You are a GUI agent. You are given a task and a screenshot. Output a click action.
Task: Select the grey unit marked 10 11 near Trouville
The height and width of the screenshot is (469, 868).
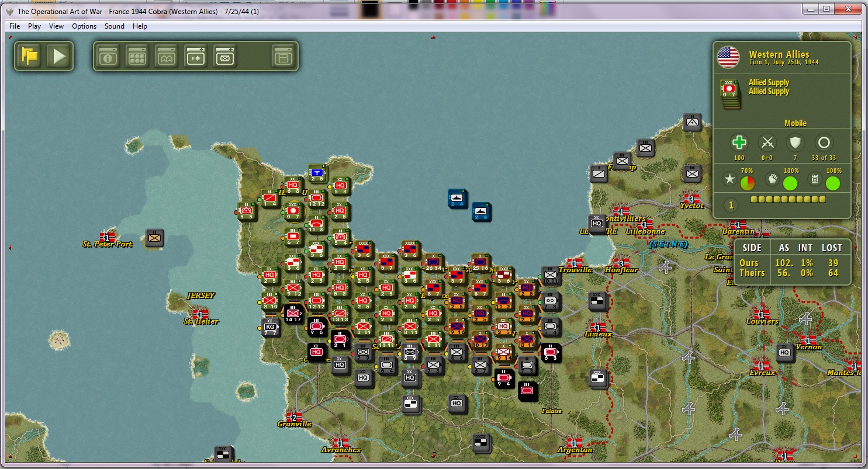coord(551,275)
